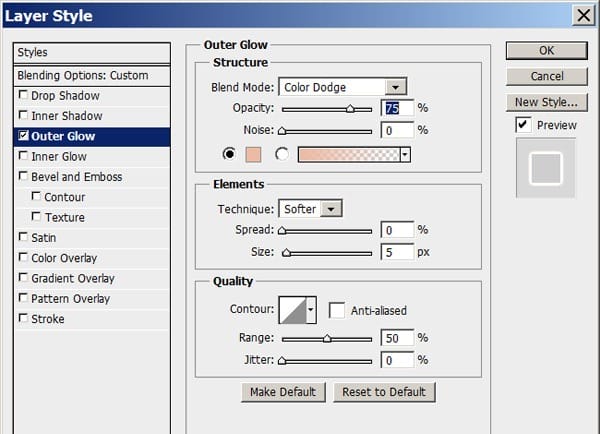The image size is (600, 434).
Task: Open Blending Options: Custom
Action: 92,75
